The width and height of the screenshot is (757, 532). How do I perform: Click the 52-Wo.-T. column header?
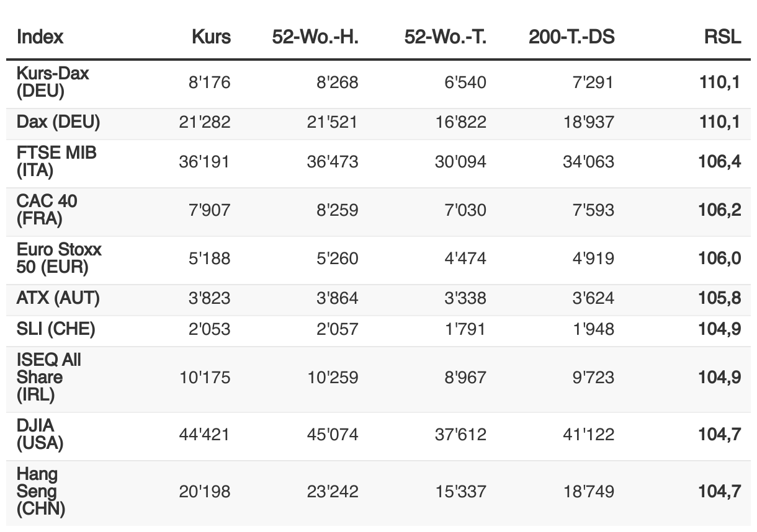coord(446,37)
